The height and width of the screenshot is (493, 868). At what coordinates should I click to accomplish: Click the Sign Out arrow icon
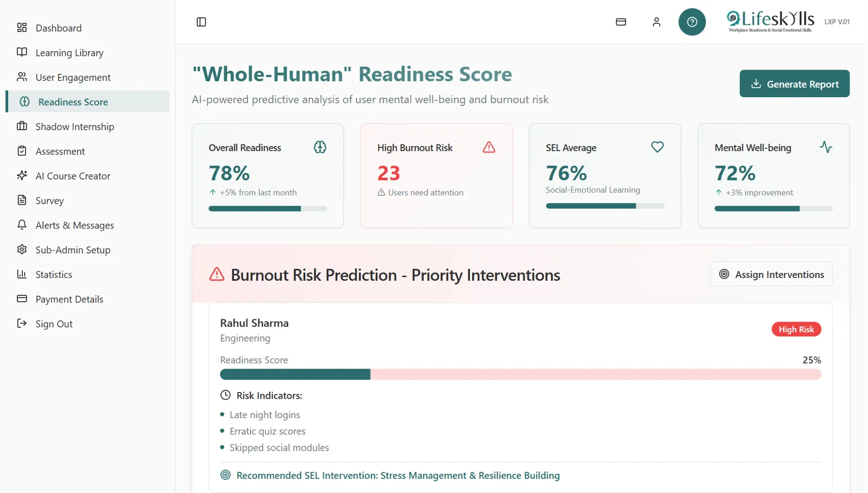point(22,324)
